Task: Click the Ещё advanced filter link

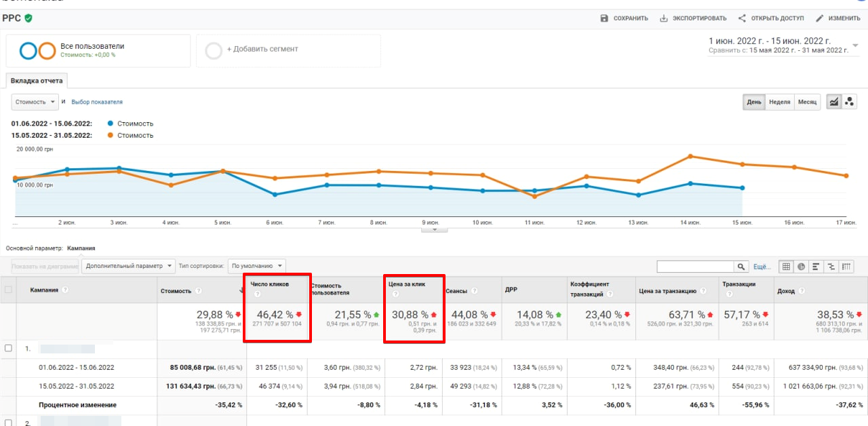Action: [x=762, y=267]
